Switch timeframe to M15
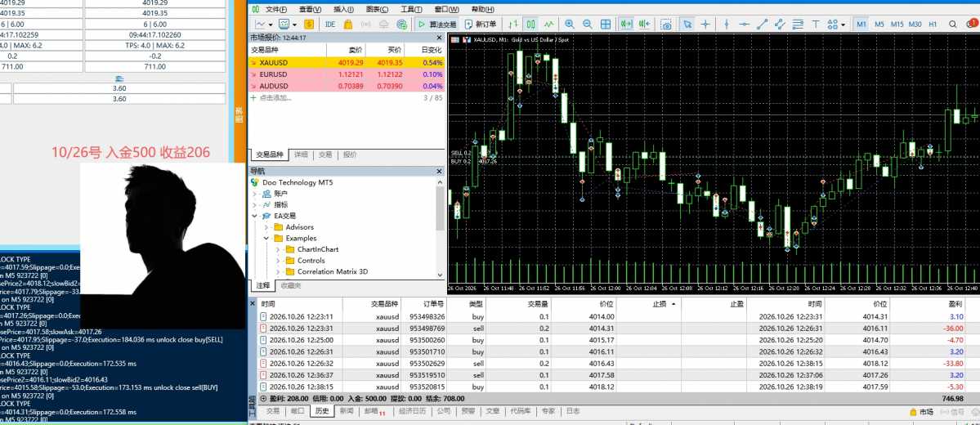This screenshot has height=425, width=980. 897,24
